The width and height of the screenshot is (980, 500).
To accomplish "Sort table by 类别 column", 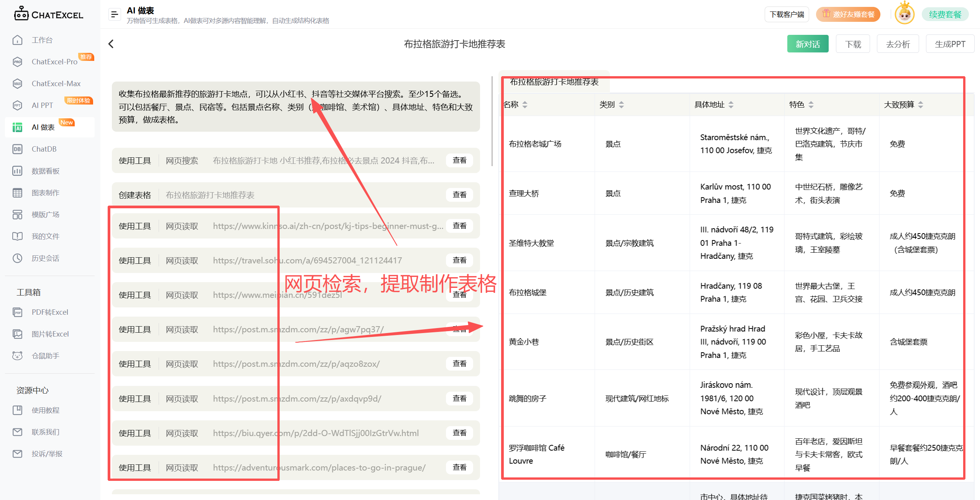I will pyautogui.click(x=621, y=105).
